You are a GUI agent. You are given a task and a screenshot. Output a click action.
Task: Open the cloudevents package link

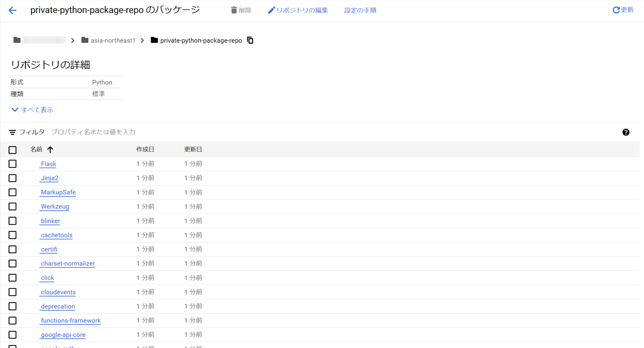[x=58, y=292]
